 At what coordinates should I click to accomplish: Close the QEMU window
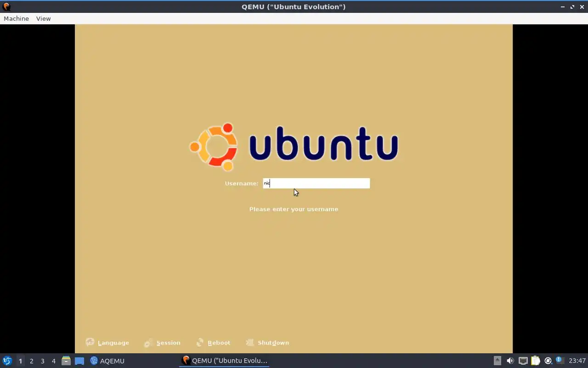[x=582, y=7]
